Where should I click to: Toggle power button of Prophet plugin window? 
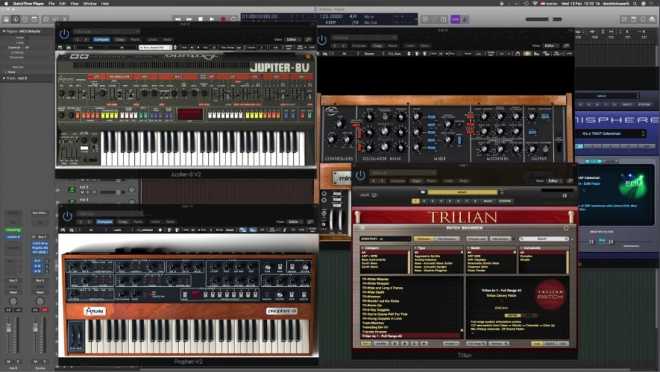(x=67, y=216)
